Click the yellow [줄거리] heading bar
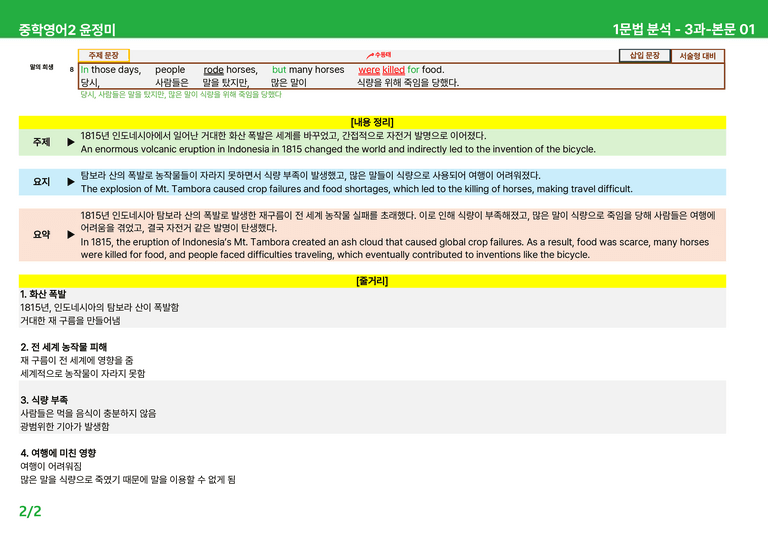The image size is (768, 543). (x=372, y=281)
